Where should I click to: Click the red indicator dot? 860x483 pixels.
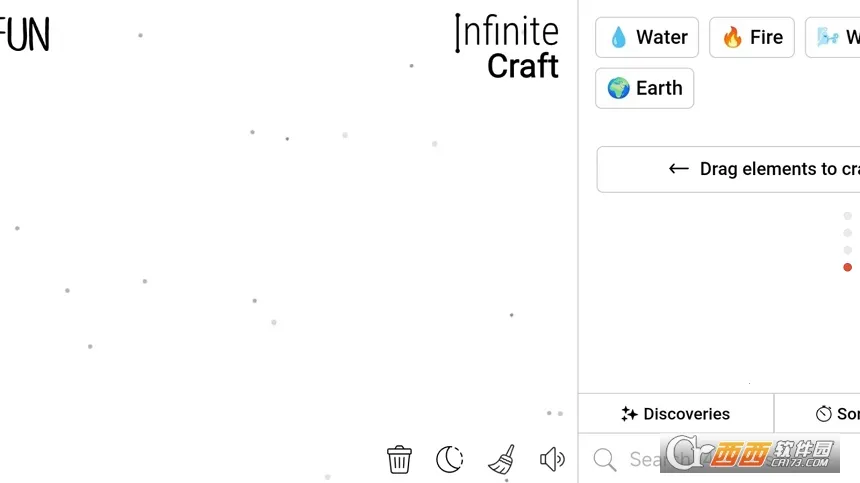pyautogui.click(x=848, y=267)
